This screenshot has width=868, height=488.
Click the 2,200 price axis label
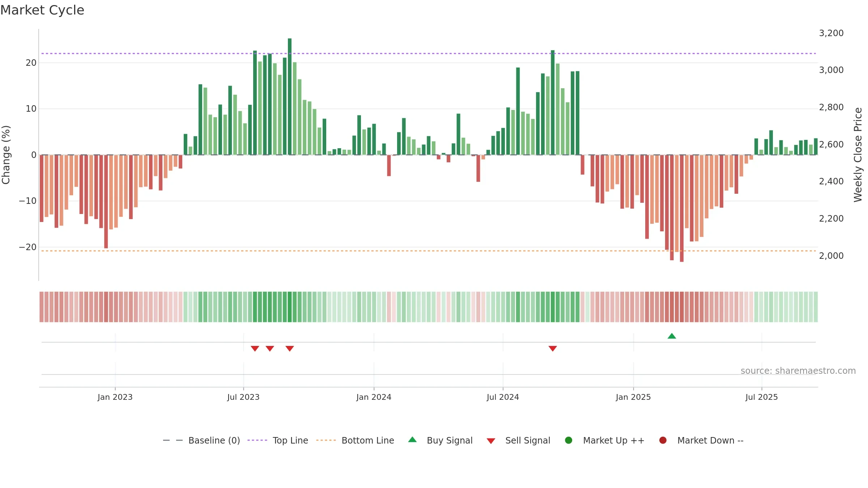pos(831,219)
